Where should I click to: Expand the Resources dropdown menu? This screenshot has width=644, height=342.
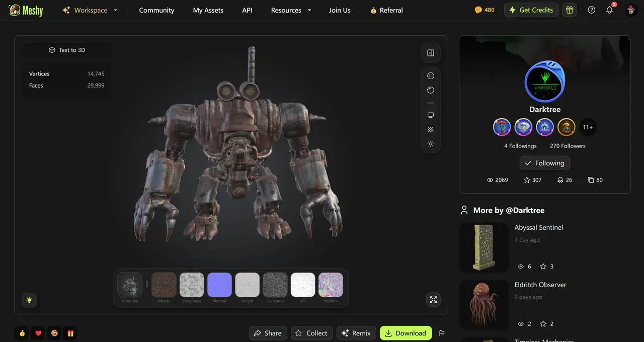(291, 10)
